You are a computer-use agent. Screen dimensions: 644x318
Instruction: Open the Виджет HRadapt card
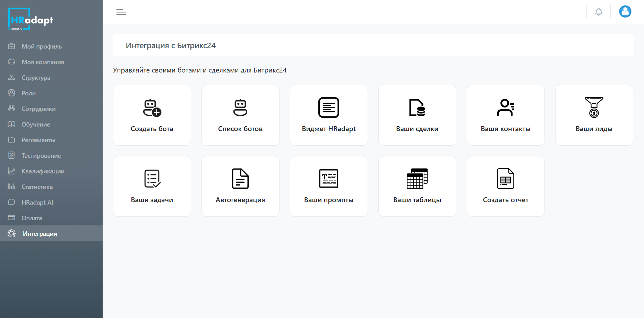[x=329, y=115]
